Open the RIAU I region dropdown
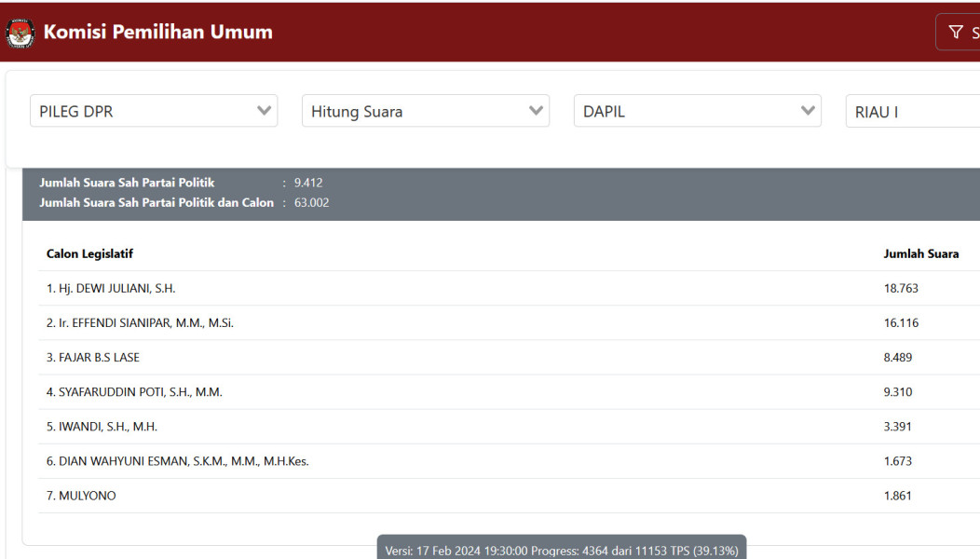Image resolution: width=980 pixels, height=559 pixels. click(x=913, y=112)
